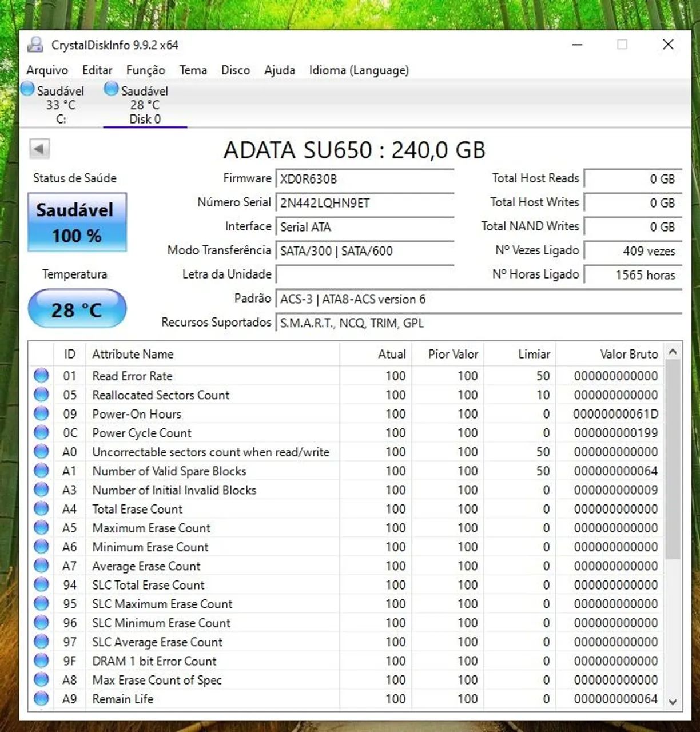
Task: Select the Power Cycle Count raw value 000000000199
Action: click(x=615, y=432)
